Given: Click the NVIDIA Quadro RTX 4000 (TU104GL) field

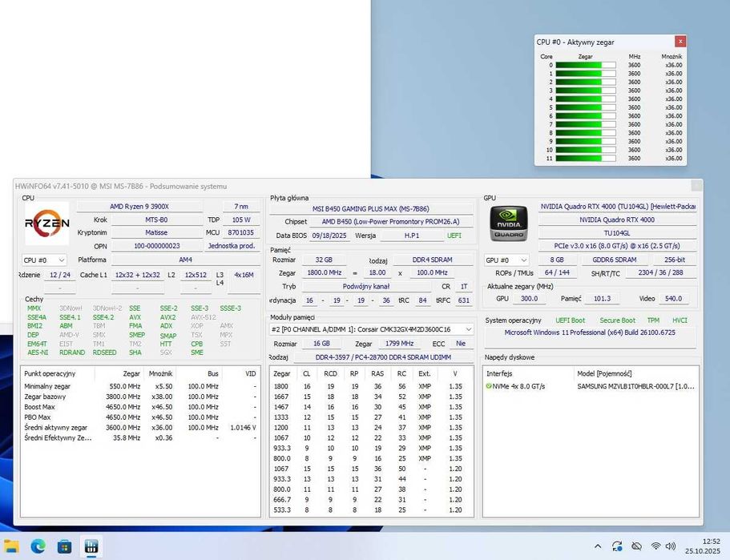Looking at the screenshot, I should [618, 206].
